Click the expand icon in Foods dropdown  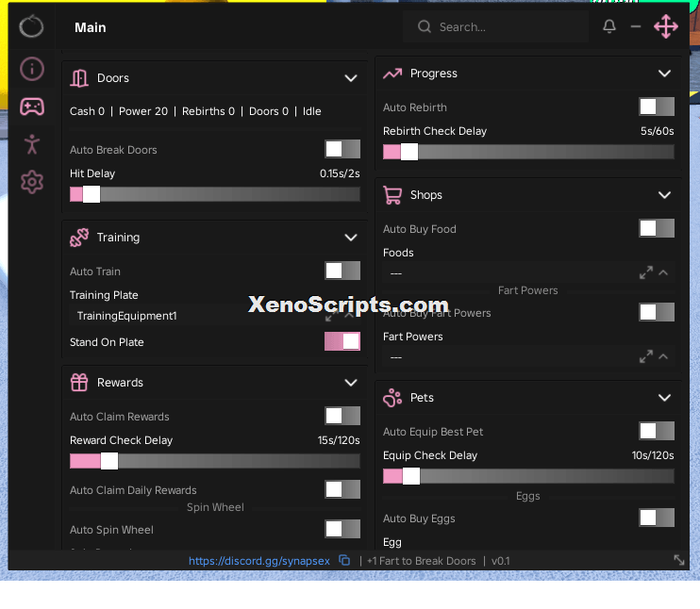(645, 272)
